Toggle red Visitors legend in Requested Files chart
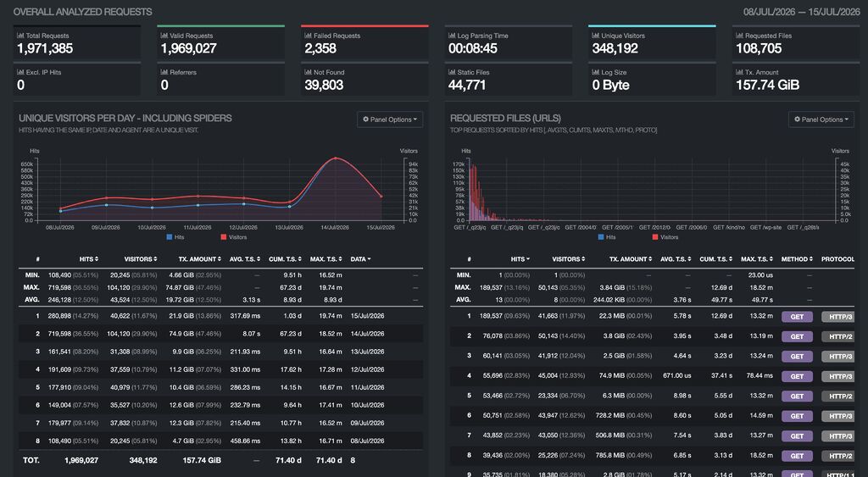Image resolution: width=868 pixels, height=477 pixels. pyautogui.click(x=665, y=237)
